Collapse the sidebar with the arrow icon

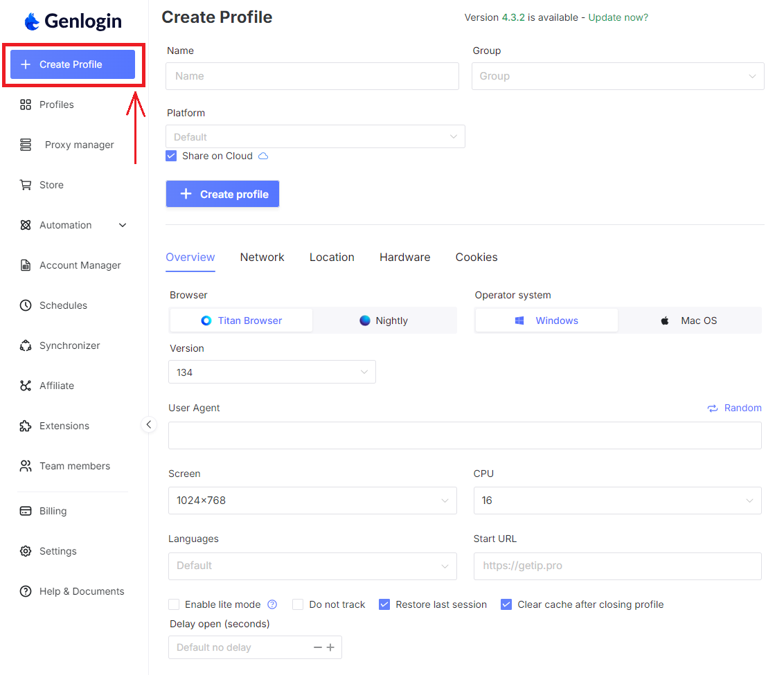click(x=149, y=424)
